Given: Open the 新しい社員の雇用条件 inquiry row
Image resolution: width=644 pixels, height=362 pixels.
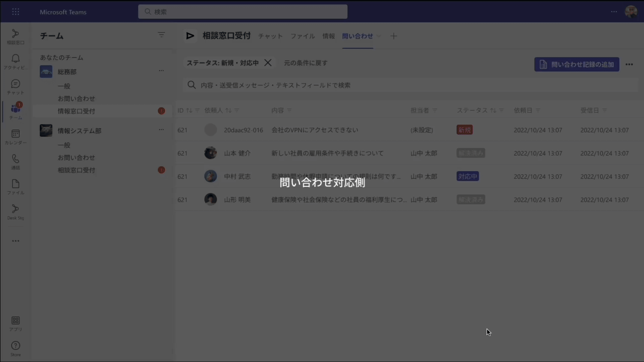Looking at the screenshot, I should point(409,153).
